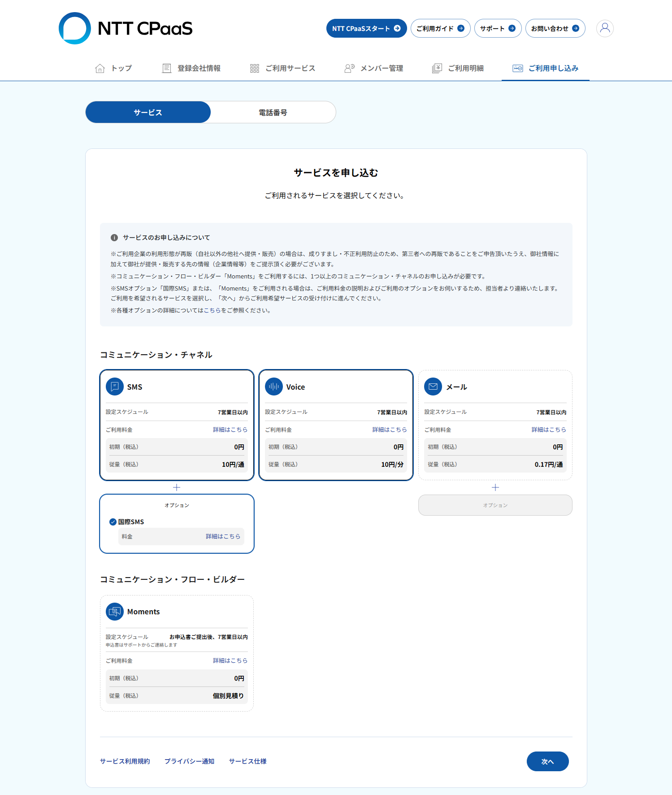Click the plus sign below the SMS card
672x795 pixels.
tap(177, 487)
